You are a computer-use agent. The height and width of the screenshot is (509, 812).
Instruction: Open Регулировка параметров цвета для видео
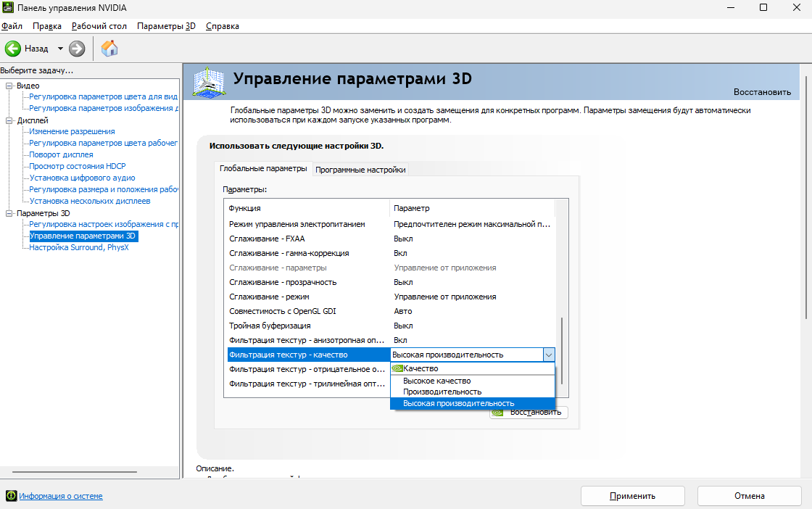[x=103, y=97]
